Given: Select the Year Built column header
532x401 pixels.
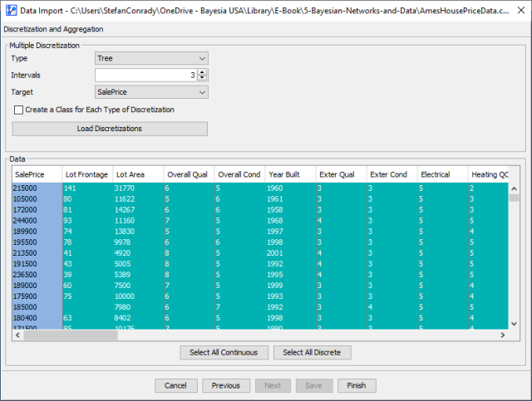Looking at the screenshot, I should (290, 174).
